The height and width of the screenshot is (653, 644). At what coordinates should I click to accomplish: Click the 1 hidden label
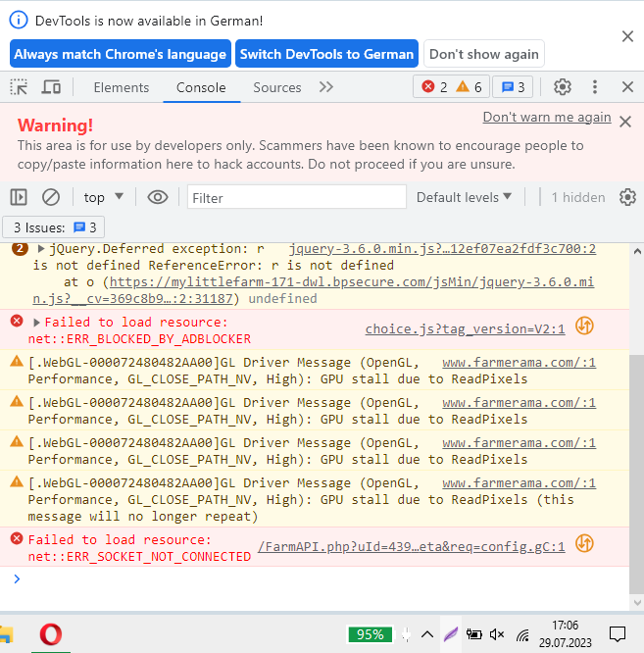click(x=577, y=197)
